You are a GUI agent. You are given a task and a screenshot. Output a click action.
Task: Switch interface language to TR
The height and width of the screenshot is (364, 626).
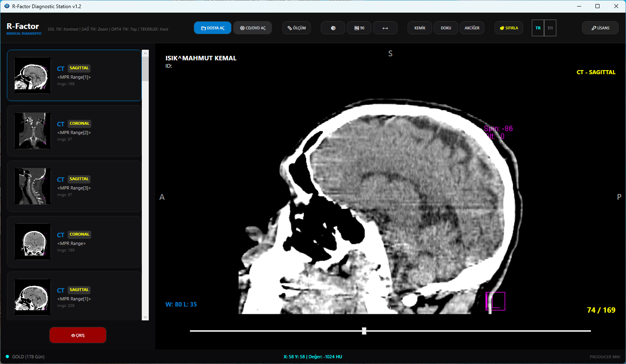(x=538, y=28)
